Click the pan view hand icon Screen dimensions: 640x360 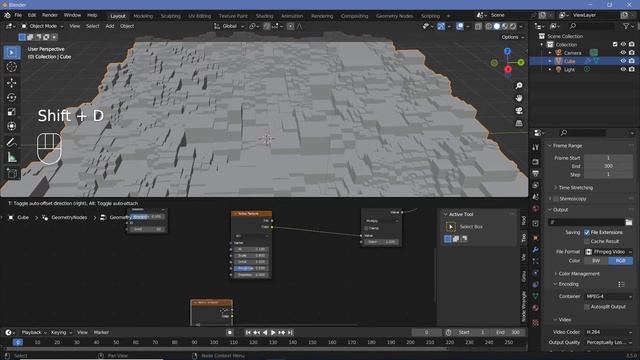(x=519, y=98)
